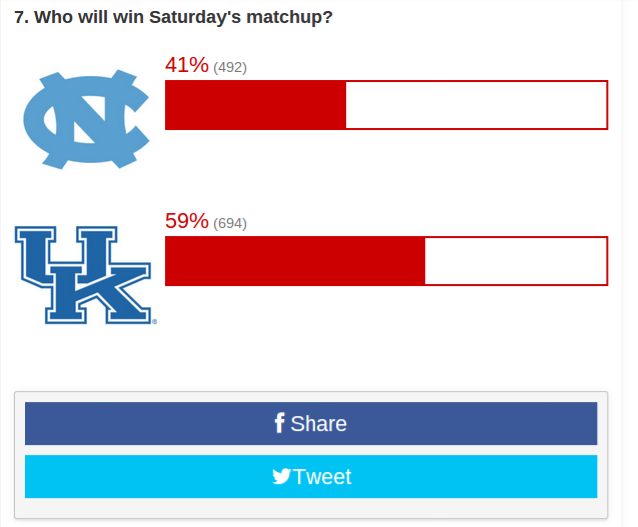
Task: Share poll results on Facebook
Action: point(311,423)
